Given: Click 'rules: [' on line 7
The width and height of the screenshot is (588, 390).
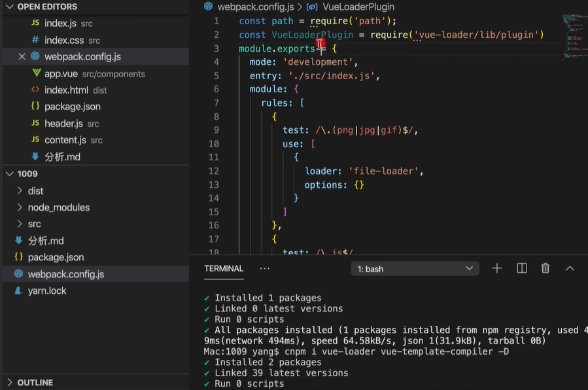Looking at the screenshot, I should pos(283,103).
